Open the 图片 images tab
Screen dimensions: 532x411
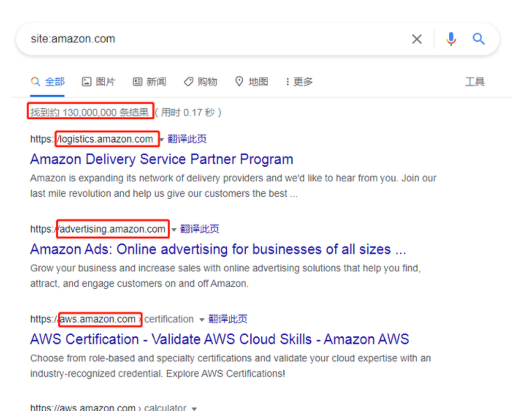pos(98,82)
